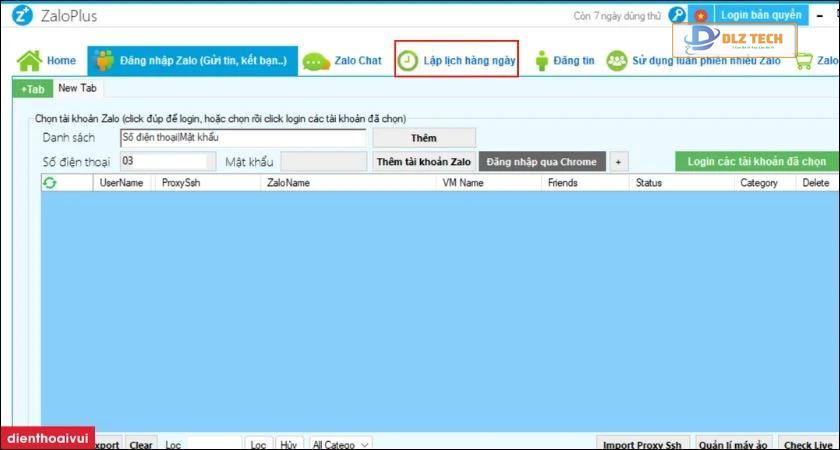The width and height of the screenshot is (840, 450).
Task: Minimize the ZaloPlus window
Action: (x=820, y=16)
